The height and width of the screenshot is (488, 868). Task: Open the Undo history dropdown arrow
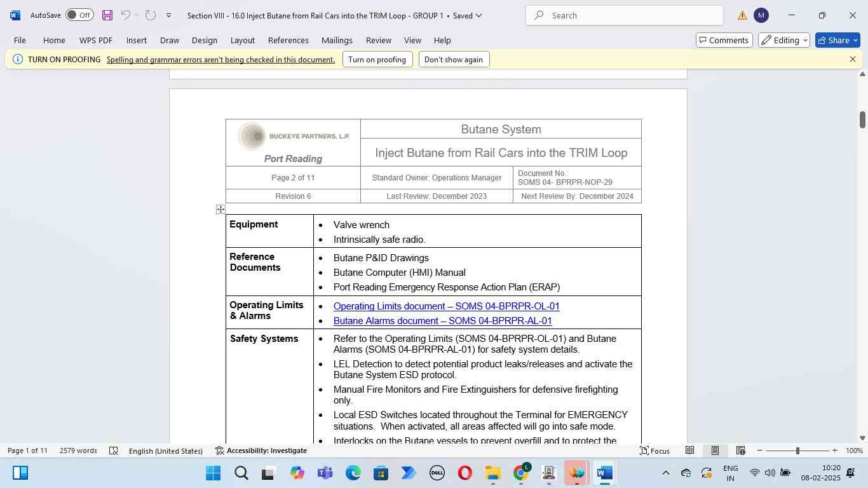click(137, 15)
